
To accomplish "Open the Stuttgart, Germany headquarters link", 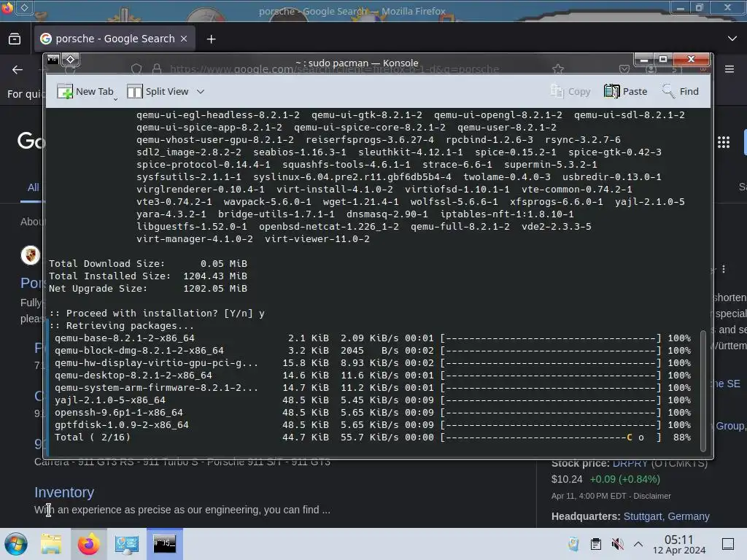I will tap(667, 516).
